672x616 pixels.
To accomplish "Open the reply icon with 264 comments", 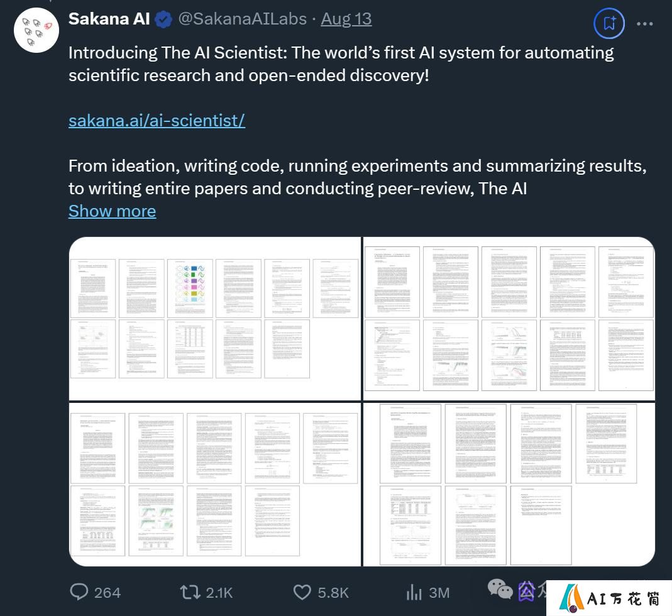I will click(x=79, y=592).
